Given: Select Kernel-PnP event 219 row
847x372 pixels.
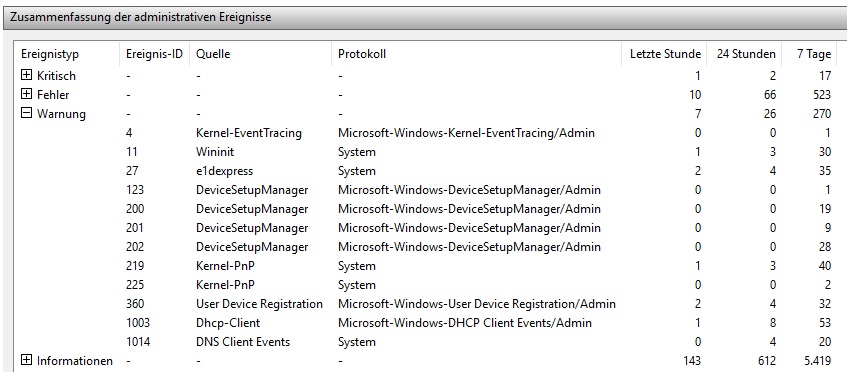Looking at the screenshot, I should click(x=426, y=266).
